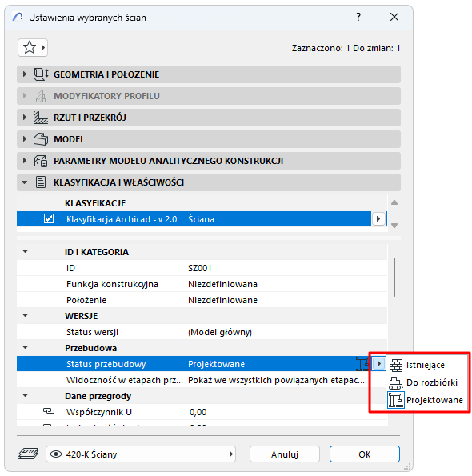Click the Model box icon

[41, 139]
